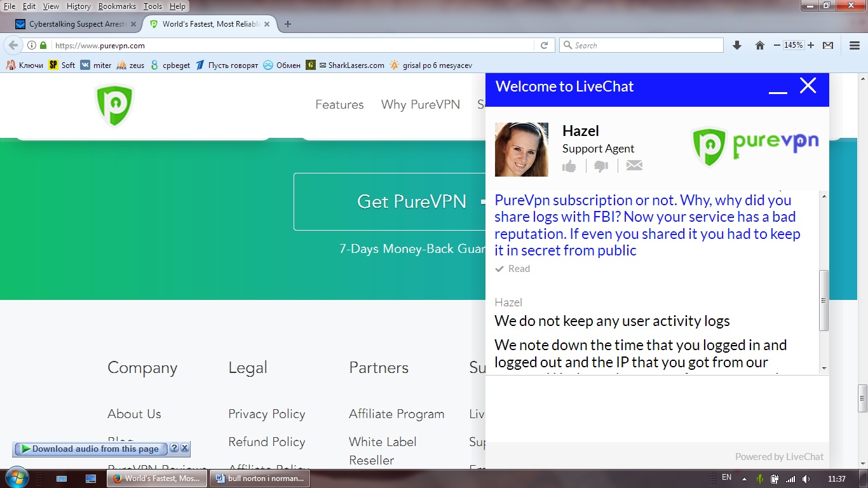Close the LiveChat window
This screenshot has height=488, width=868.
pos(808,86)
